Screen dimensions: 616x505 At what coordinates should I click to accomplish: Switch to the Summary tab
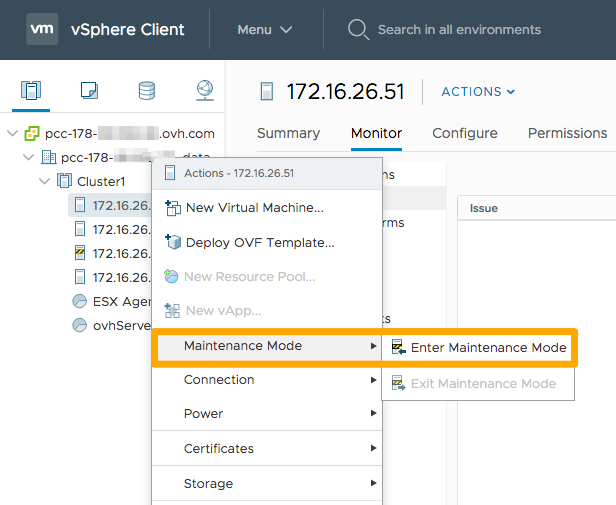[288, 133]
